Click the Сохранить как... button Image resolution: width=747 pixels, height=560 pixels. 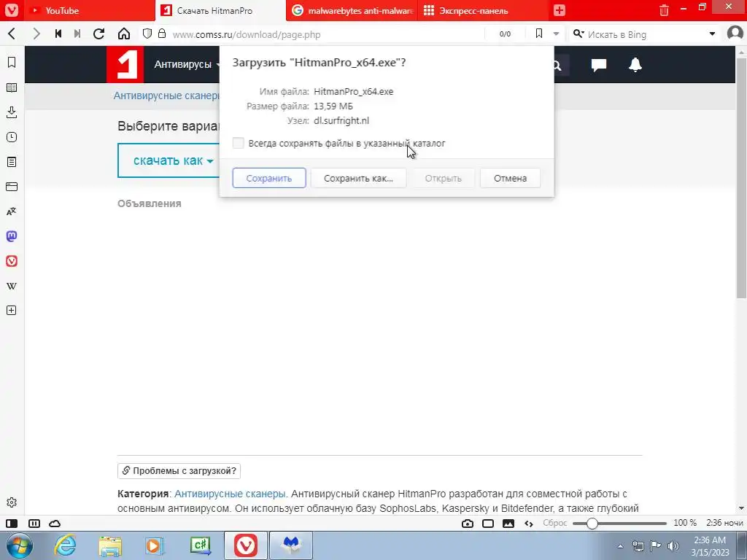point(358,178)
